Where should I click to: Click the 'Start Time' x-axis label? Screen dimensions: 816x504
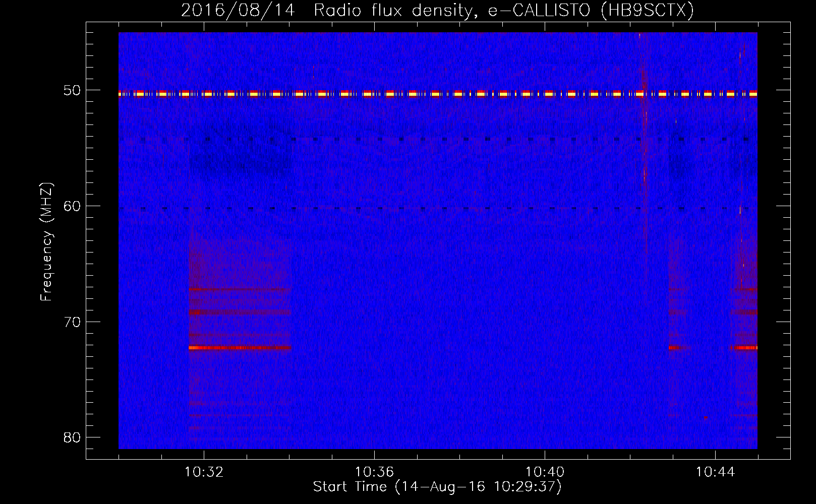tap(437, 486)
